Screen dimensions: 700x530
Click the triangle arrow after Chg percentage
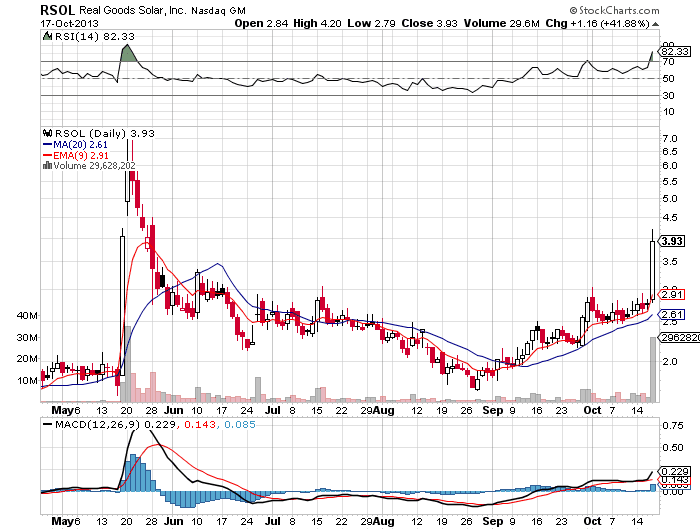tap(655, 24)
